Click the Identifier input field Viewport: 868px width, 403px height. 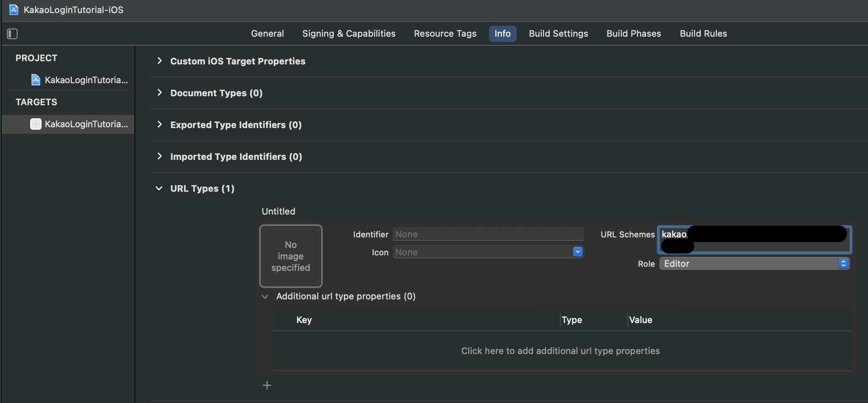(488, 234)
